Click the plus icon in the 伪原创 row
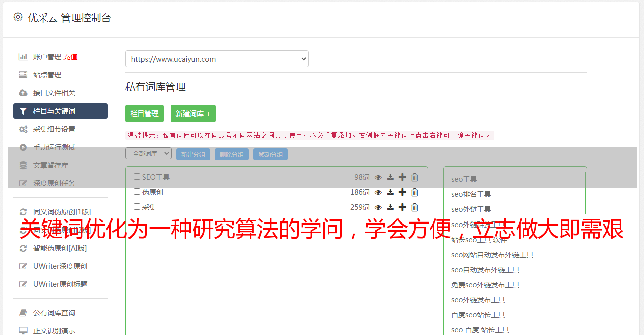The height and width of the screenshot is (335, 644). click(402, 192)
